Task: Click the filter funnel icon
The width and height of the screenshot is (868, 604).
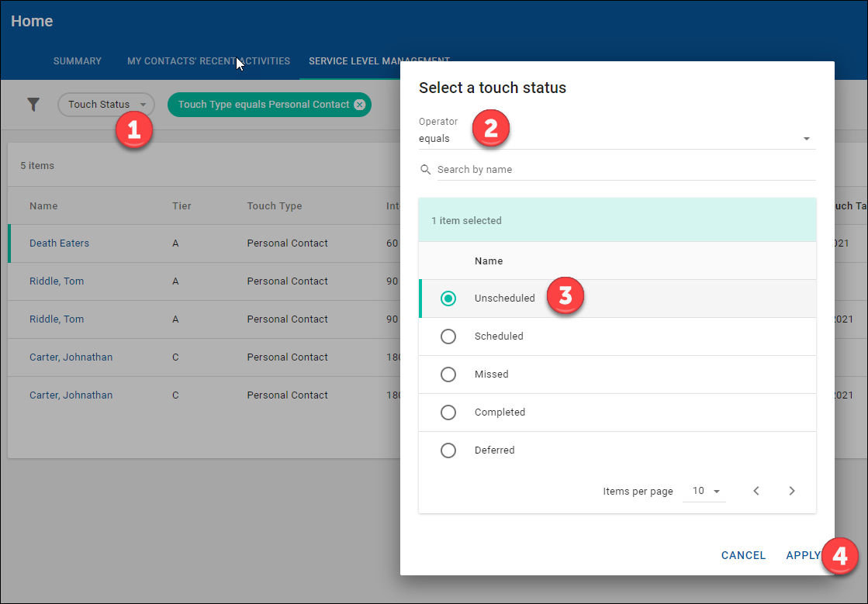Action: coord(33,105)
